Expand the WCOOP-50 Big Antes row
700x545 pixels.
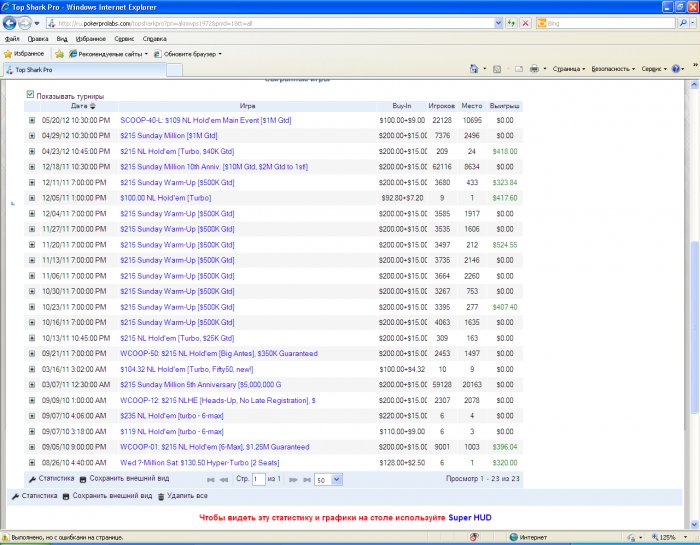pos(32,354)
